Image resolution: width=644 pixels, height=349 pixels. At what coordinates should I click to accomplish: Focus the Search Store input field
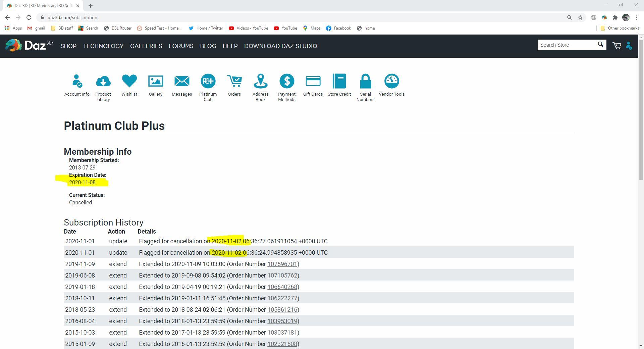(x=567, y=45)
